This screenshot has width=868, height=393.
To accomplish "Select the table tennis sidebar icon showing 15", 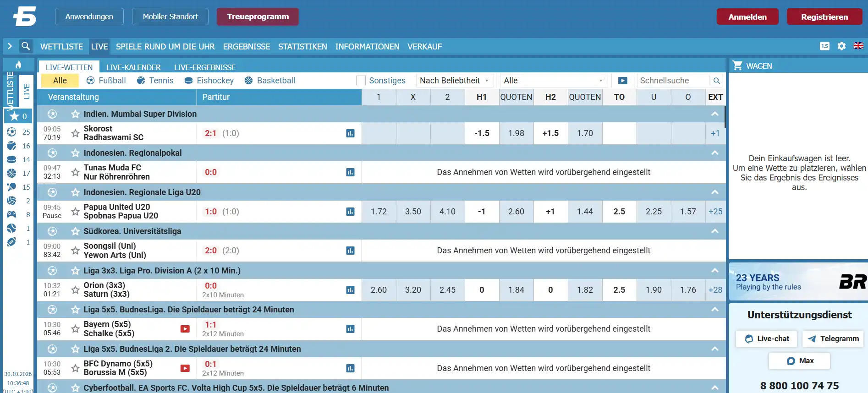I will click(12, 187).
